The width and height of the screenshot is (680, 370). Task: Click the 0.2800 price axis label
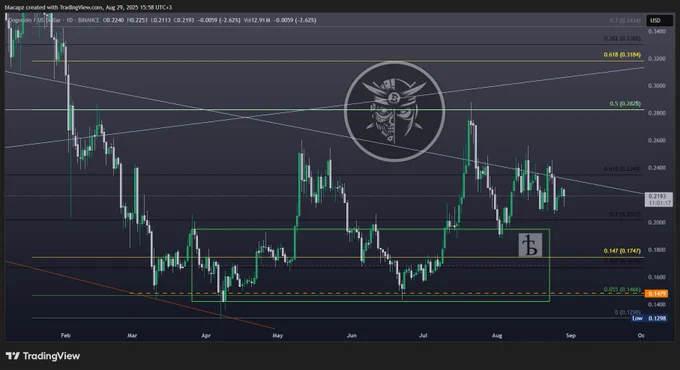click(657, 113)
